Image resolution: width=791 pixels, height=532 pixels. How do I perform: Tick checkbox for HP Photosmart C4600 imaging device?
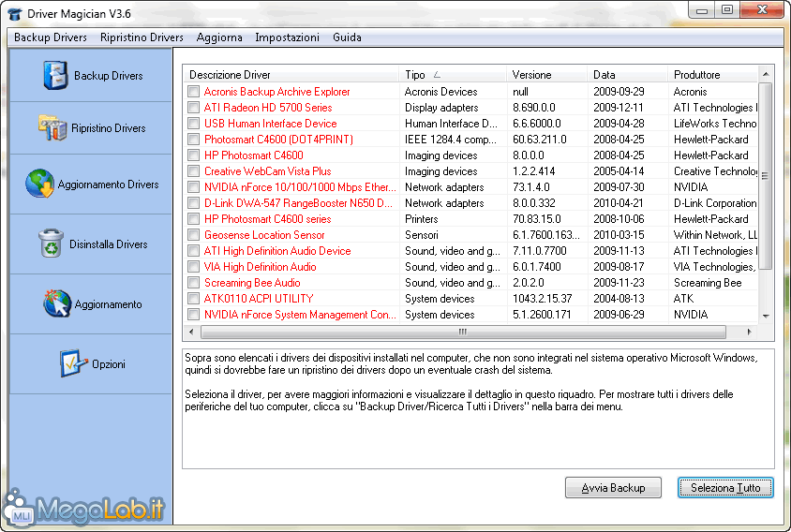click(x=193, y=155)
